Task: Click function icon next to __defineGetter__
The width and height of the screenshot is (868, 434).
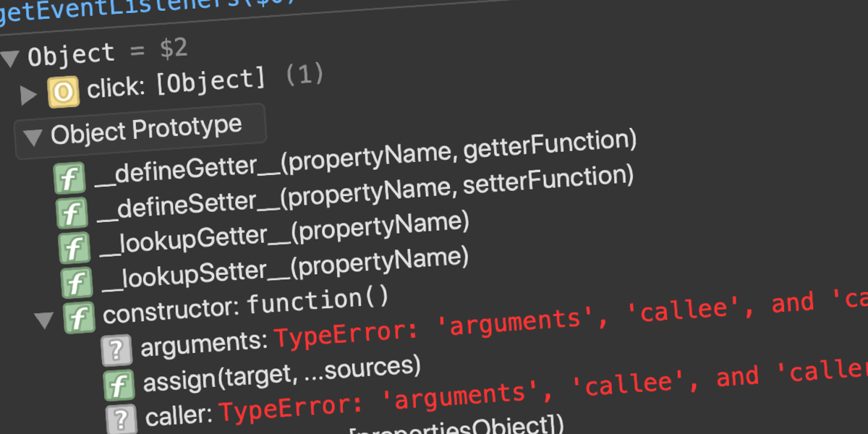Action: point(69,179)
